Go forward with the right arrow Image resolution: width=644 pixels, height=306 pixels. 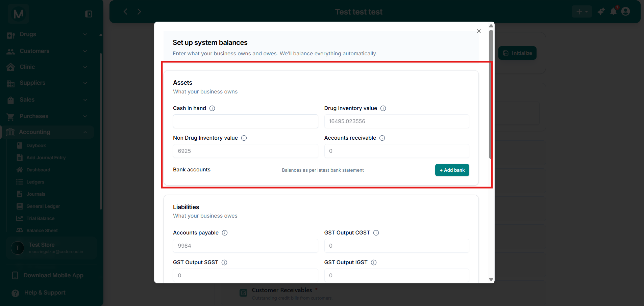tap(139, 11)
